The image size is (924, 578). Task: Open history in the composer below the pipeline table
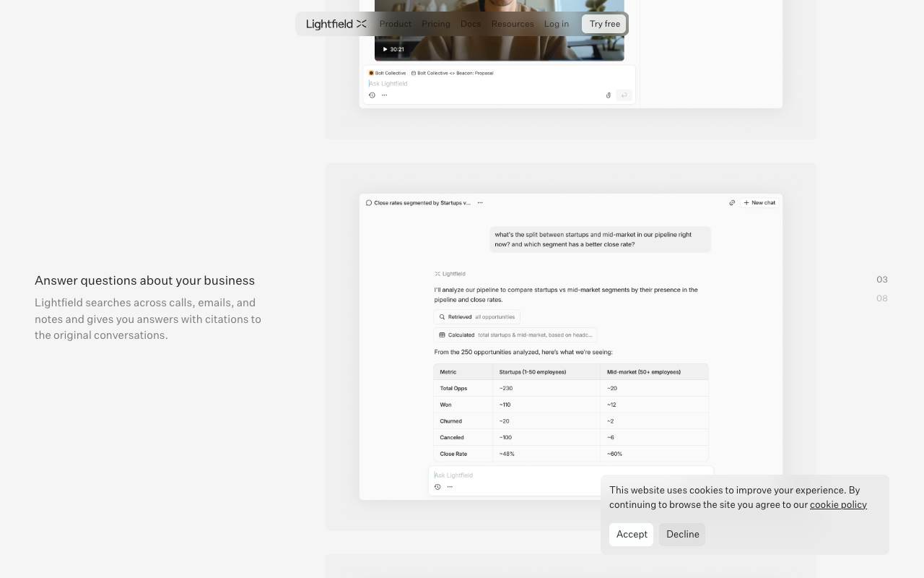[x=437, y=487]
